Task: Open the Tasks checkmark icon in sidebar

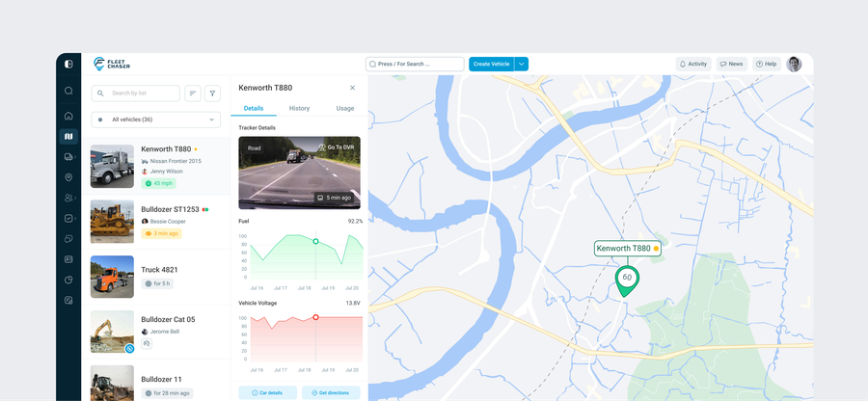Action: (x=68, y=219)
